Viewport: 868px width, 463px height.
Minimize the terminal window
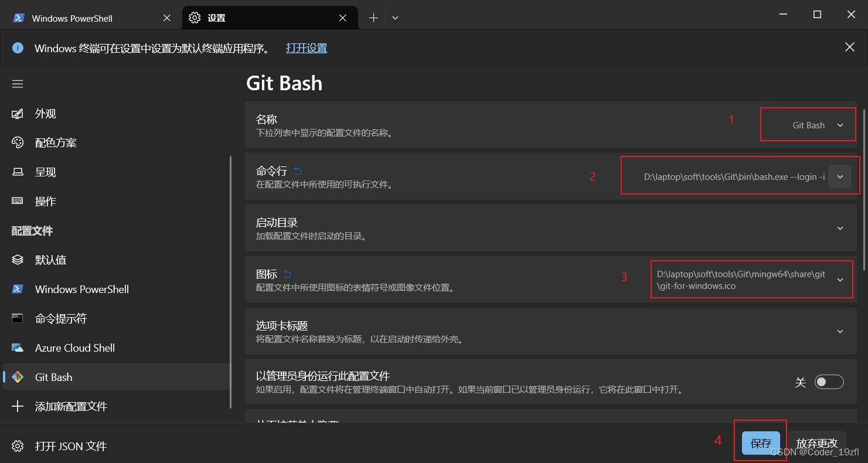[x=784, y=15]
